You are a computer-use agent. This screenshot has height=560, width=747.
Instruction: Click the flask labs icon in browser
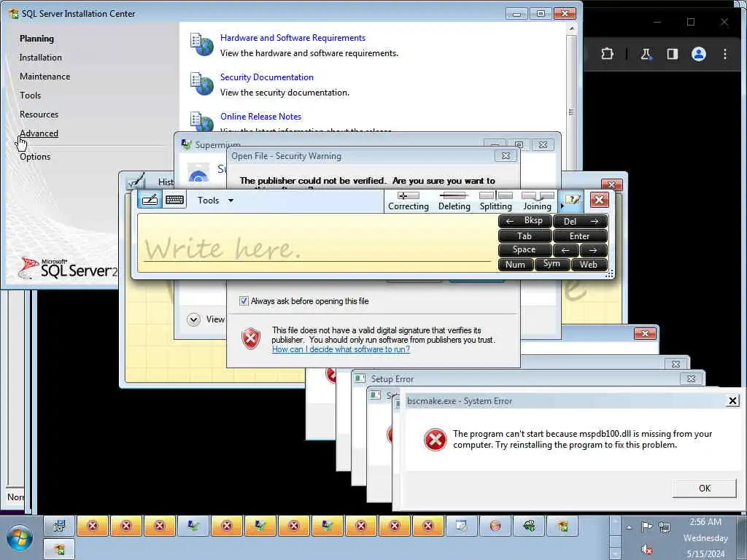pyautogui.click(x=646, y=54)
